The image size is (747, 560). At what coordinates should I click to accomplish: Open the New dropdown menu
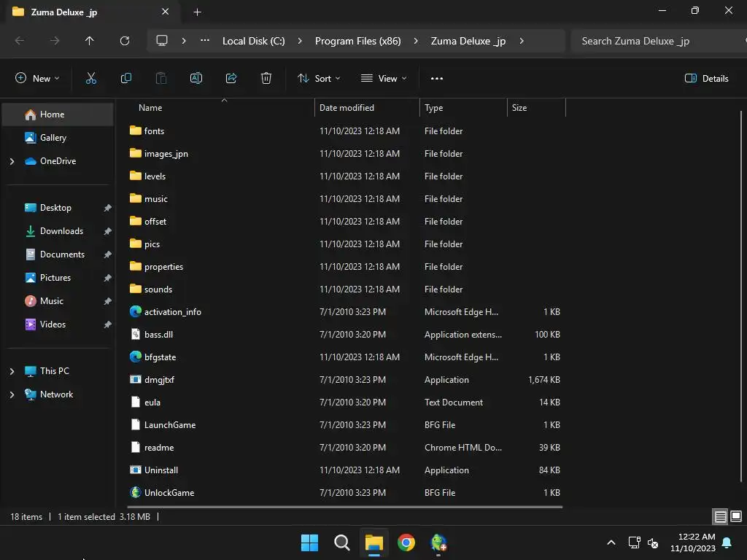37,79
